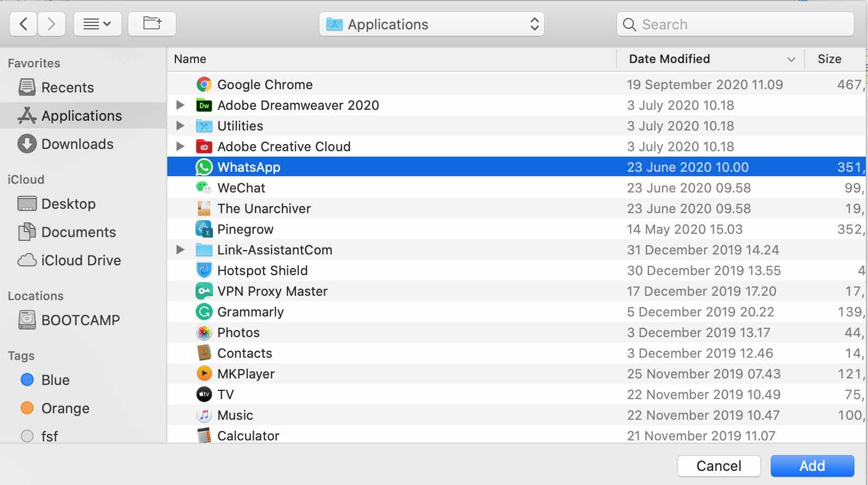Open the list view options dropdown

pos(98,24)
